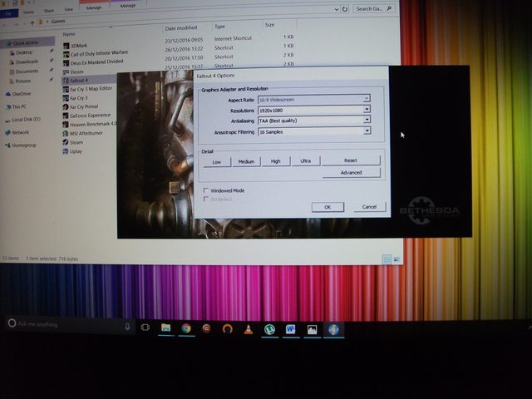This screenshot has height=399, width=532.
Task: Open uTorrent from the taskbar
Action: (269, 329)
